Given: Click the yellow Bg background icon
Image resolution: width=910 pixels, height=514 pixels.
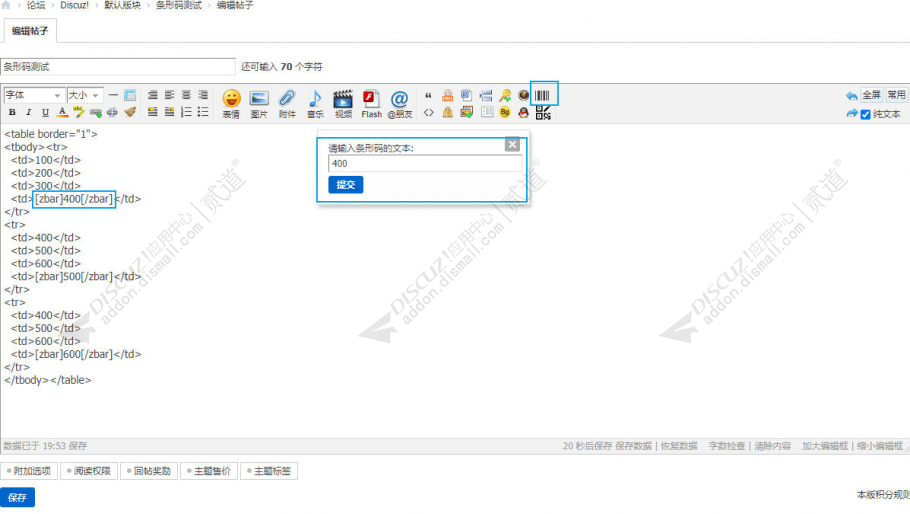Looking at the screenshot, I should pos(505,113).
